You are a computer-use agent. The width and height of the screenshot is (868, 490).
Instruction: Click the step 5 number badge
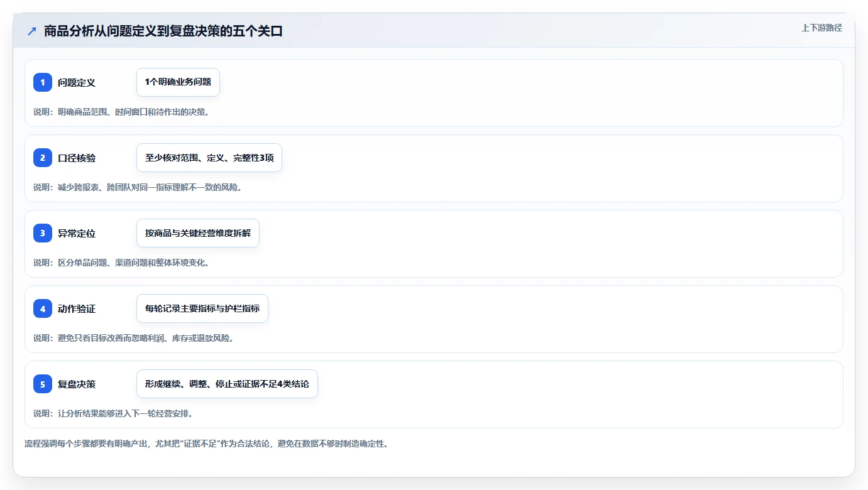[43, 384]
